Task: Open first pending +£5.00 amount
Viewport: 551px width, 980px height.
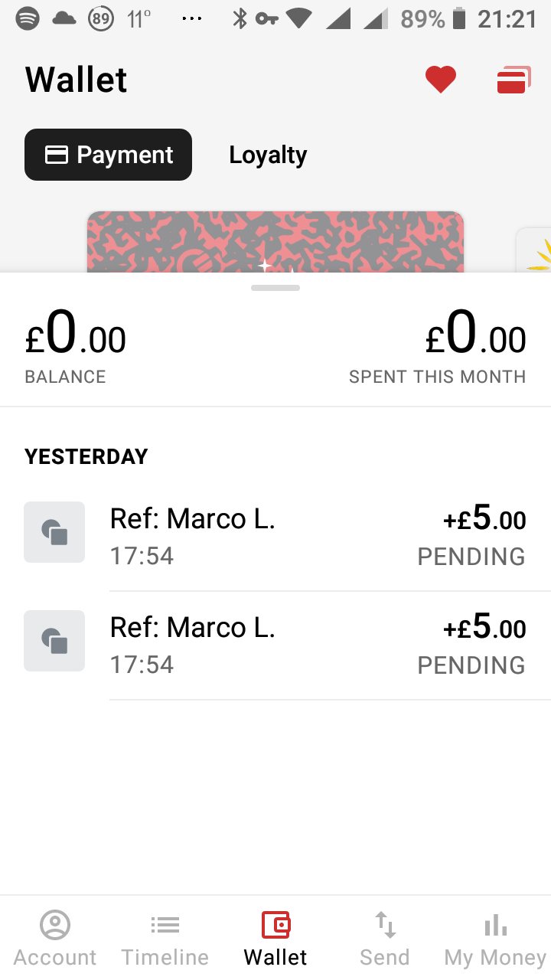Action: pos(484,520)
